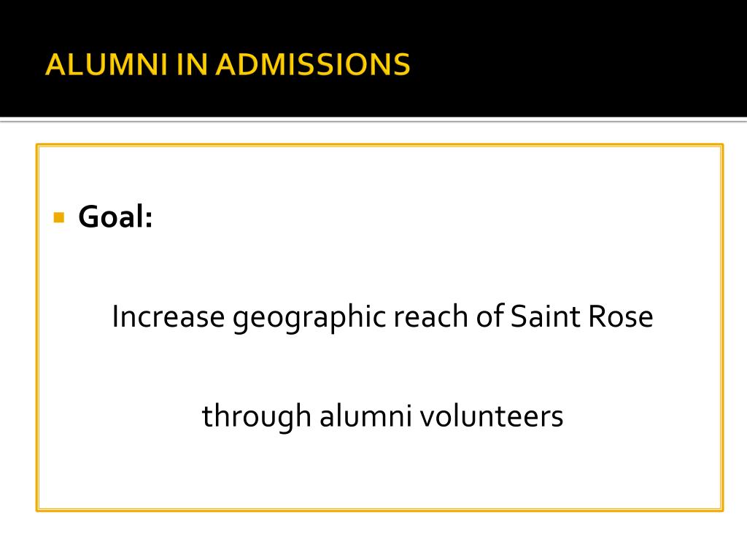Click the gray divider line beneath the black header
Screen dimensions: 747x560
pyautogui.click(x=373, y=120)
